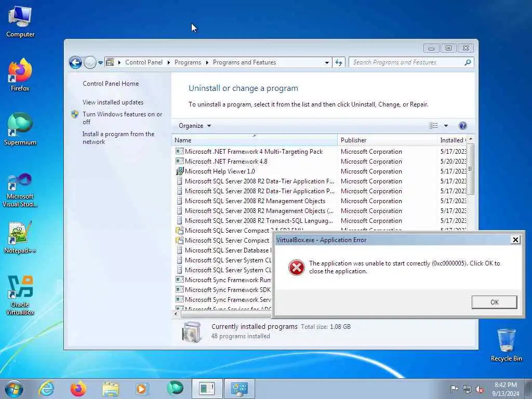Image resolution: width=532 pixels, height=399 pixels.
Task: Select Microsoft SQL Server Database entry
Action: coord(223,250)
